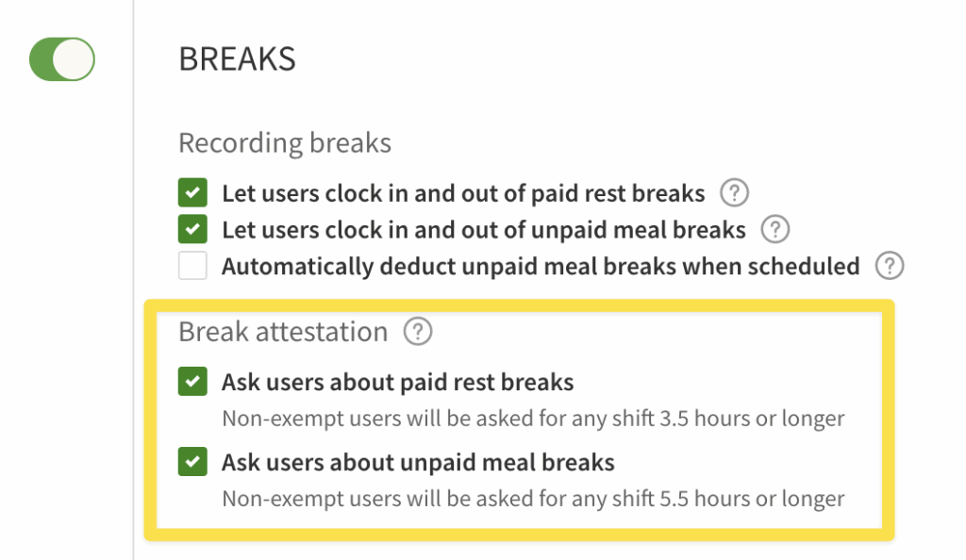This screenshot has height=560, width=966.
Task: Enable the automatically deduct unpaid meal breaks checkbox
Action: [192, 267]
